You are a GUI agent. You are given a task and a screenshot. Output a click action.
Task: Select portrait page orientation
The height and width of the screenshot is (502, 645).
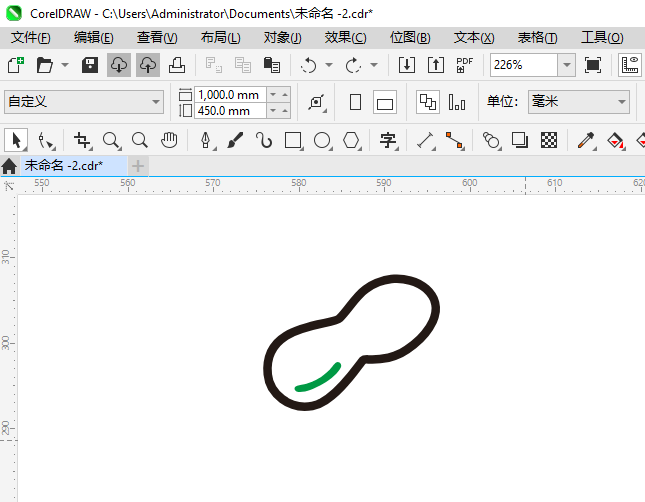[355, 102]
